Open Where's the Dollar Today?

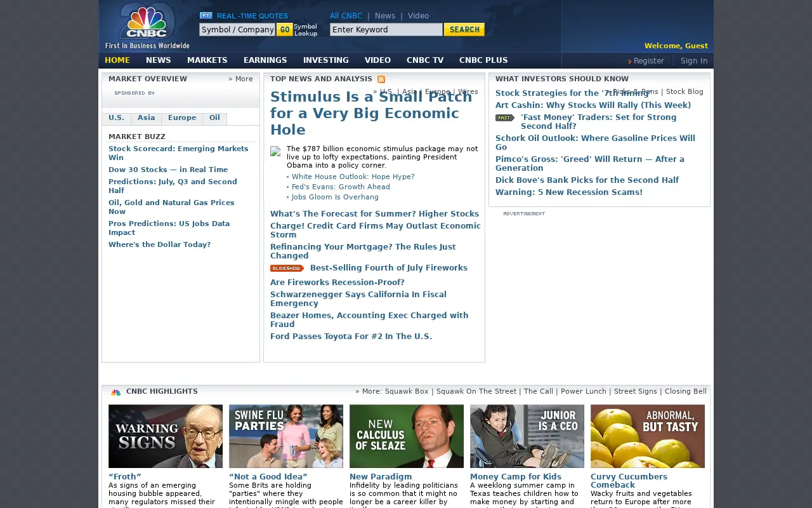159,244
